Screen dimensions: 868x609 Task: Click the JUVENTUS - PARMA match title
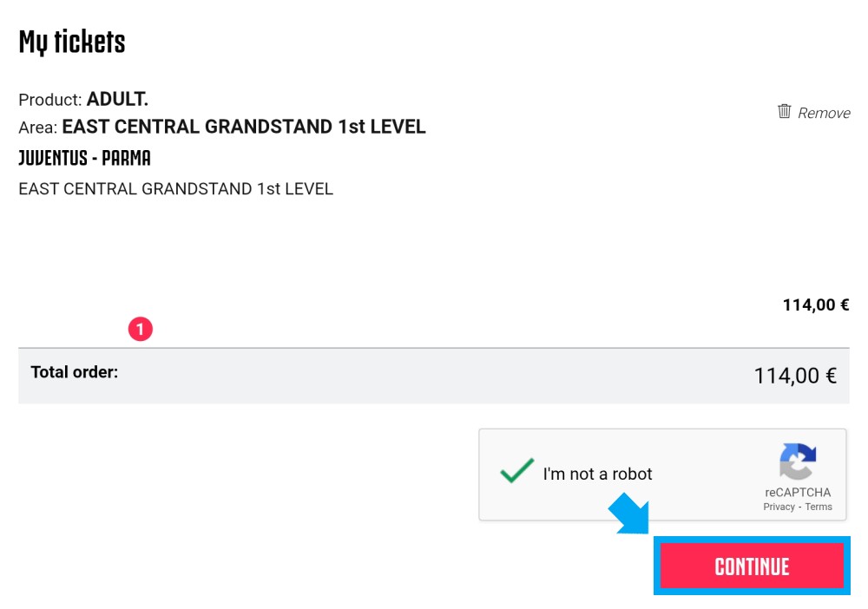click(85, 158)
